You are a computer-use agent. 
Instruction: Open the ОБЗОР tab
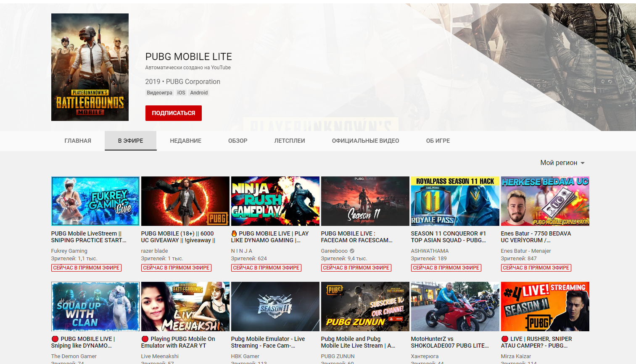tap(238, 141)
